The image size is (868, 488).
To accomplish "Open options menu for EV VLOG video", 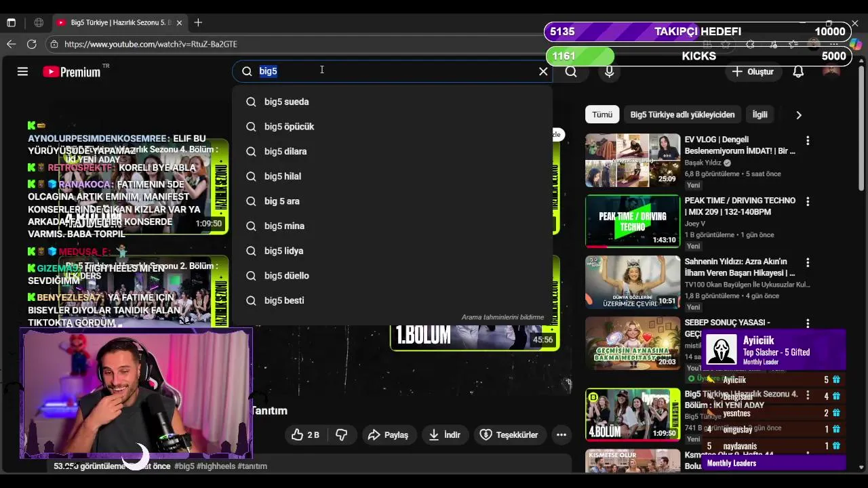I will [808, 141].
